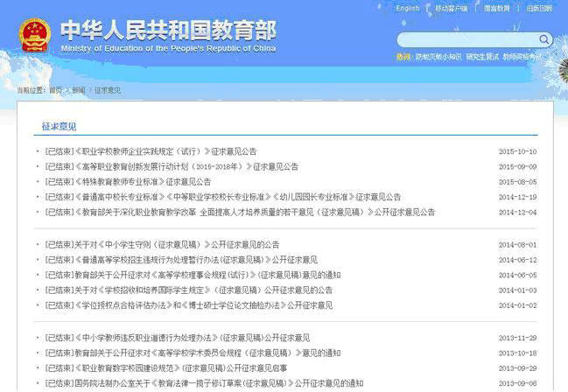Click the search magnifier icon
This screenshot has width=568, height=392.
pyautogui.click(x=544, y=39)
